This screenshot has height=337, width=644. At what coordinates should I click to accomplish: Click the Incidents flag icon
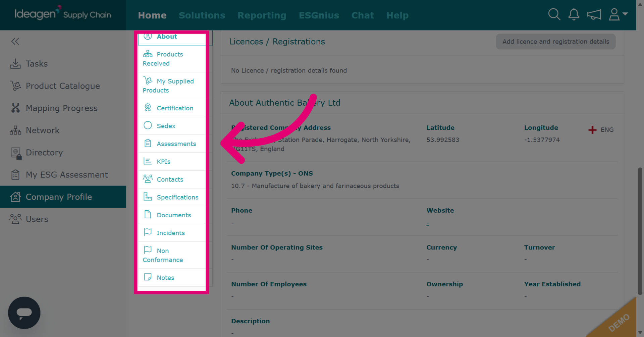148,232
